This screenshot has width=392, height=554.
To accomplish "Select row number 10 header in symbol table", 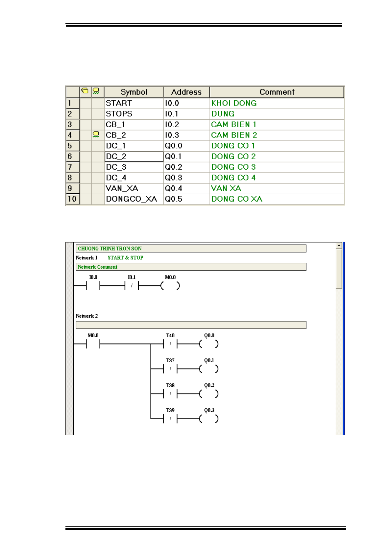I will (72, 199).
